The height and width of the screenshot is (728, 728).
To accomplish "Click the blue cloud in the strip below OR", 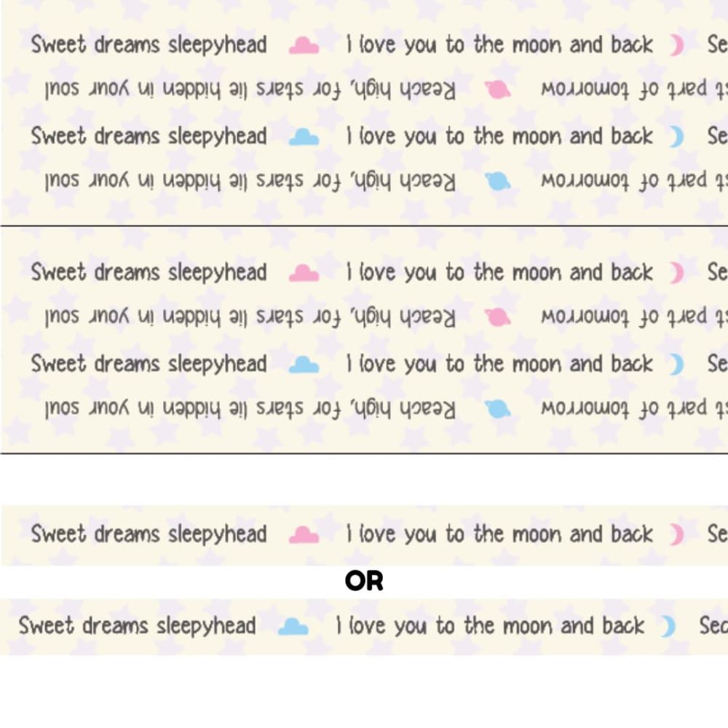I will 293,626.
